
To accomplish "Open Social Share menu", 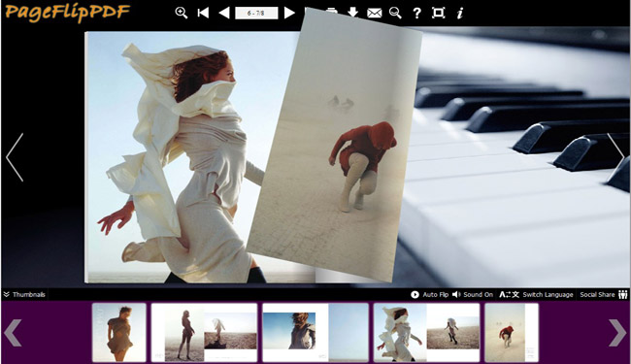I will click(x=603, y=294).
